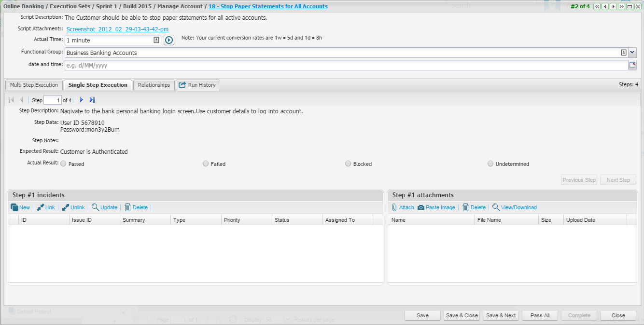Create a New step incident
The width and height of the screenshot is (644, 325).
point(20,207)
